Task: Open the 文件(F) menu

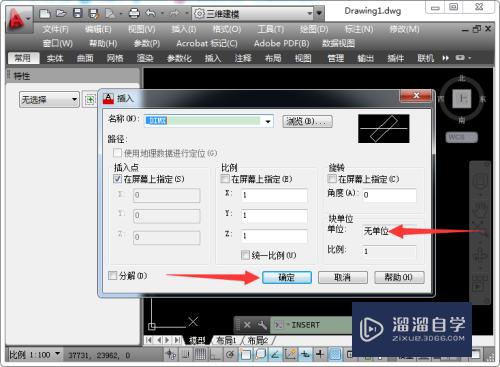Action: 55,29
